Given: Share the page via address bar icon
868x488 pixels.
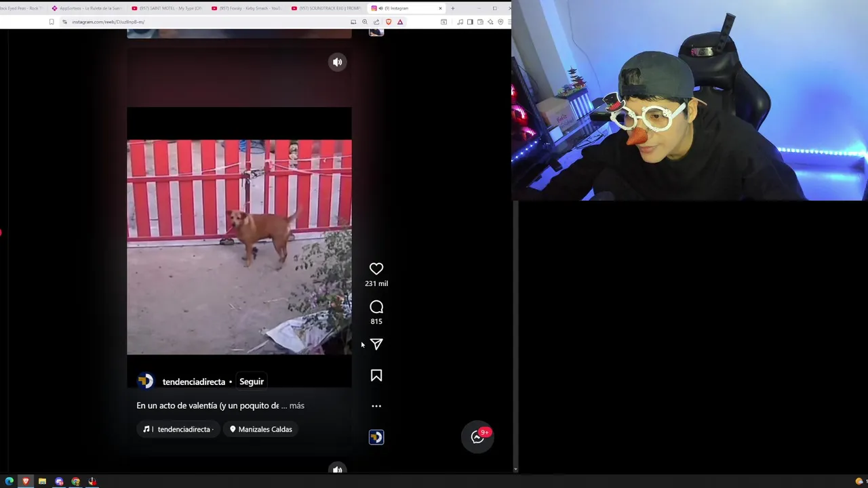Looking at the screenshot, I should click(x=376, y=22).
